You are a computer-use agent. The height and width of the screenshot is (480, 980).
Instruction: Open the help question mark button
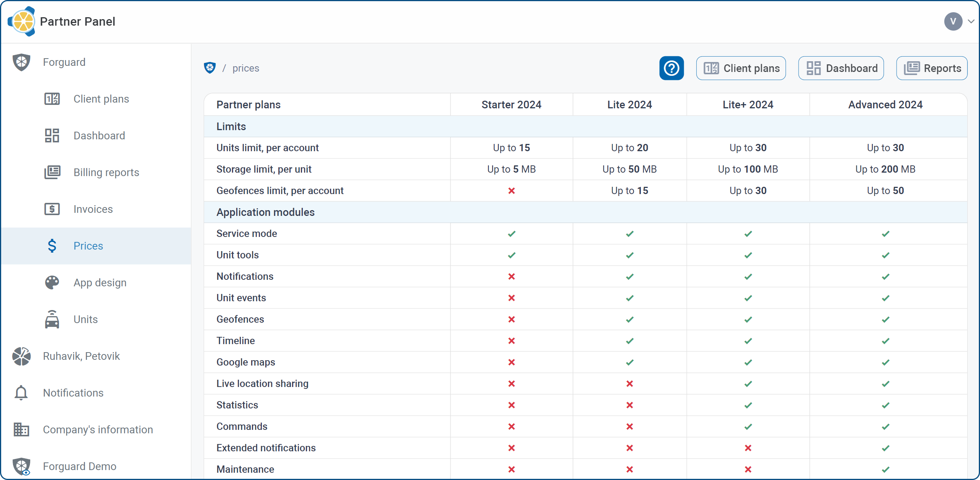click(x=671, y=67)
